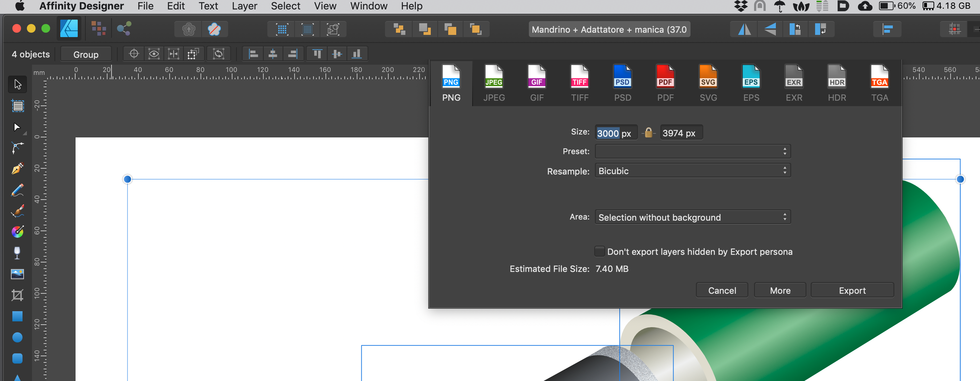Click the Cancel button
The width and height of the screenshot is (980, 381).
click(722, 290)
